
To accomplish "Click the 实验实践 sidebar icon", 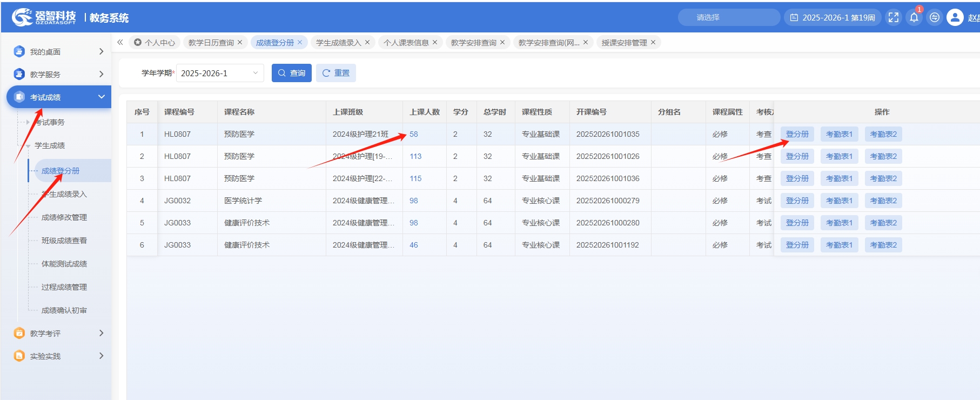I will pyautogui.click(x=19, y=356).
